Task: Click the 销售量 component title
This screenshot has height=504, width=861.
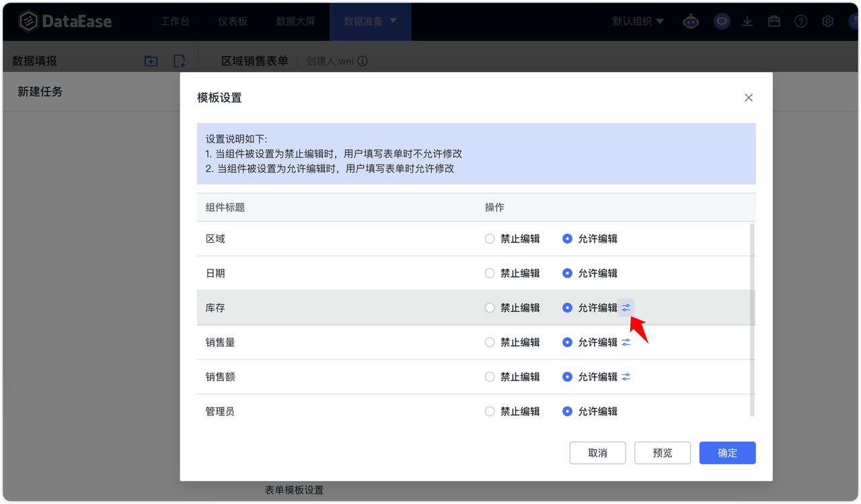Action: coord(220,342)
